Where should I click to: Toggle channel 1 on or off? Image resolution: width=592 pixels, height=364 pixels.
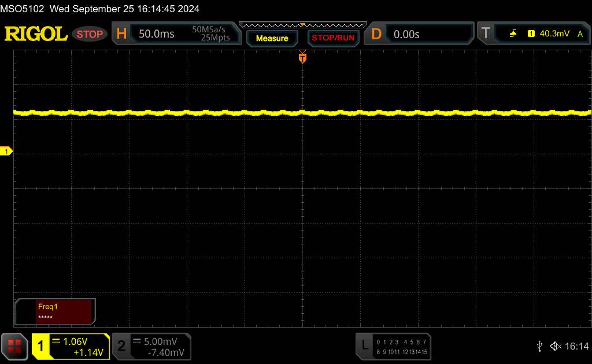42,346
